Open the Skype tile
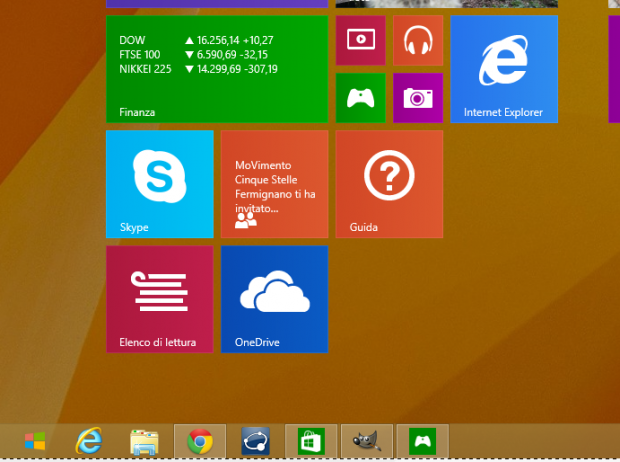 pyautogui.click(x=159, y=184)
